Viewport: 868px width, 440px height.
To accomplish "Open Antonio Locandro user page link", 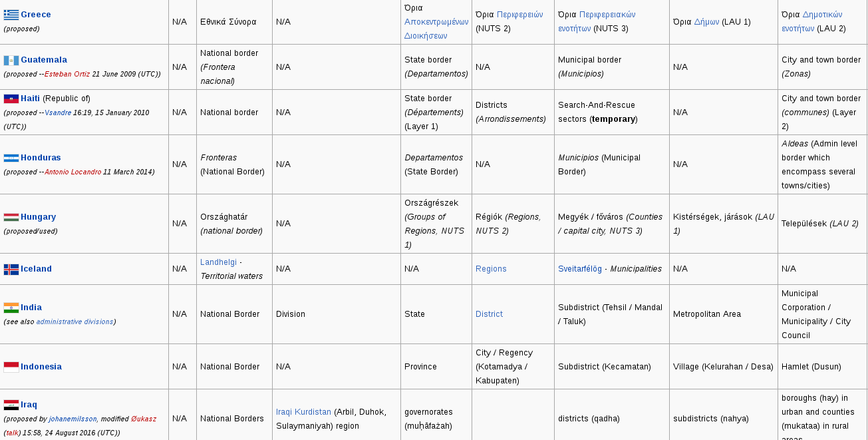I will coord(73,172).
